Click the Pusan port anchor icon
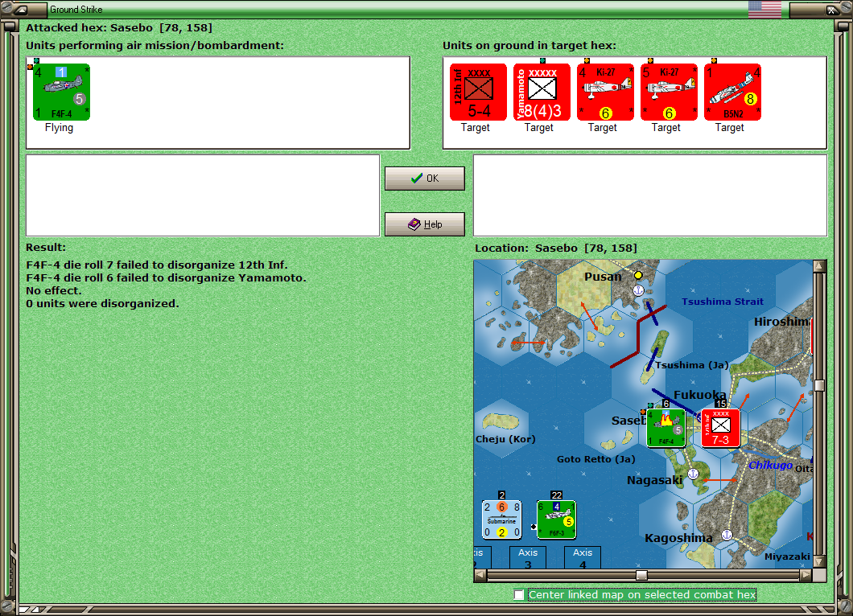Viewport: 853px width, 616px height. (639, 290)
